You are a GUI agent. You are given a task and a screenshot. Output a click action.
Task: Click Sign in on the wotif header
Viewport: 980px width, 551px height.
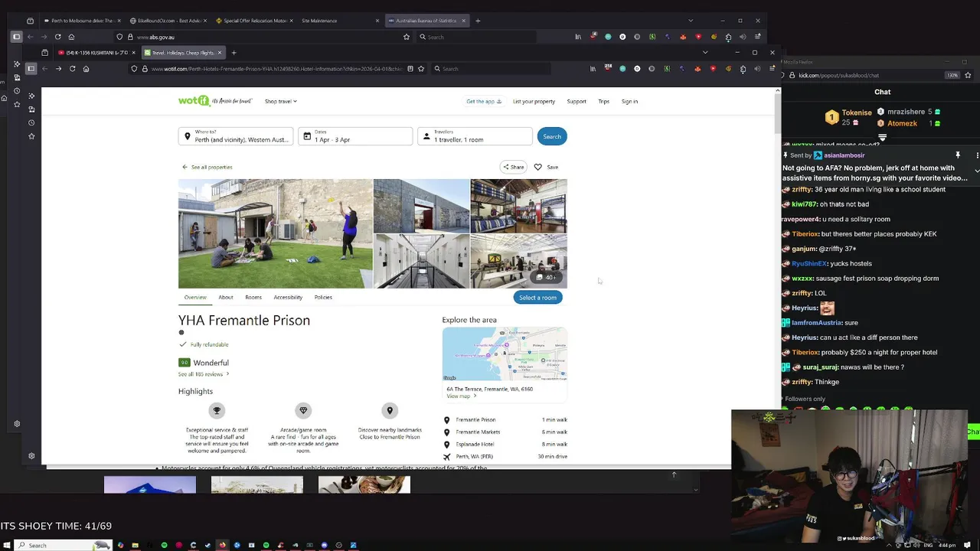[629, 101]
